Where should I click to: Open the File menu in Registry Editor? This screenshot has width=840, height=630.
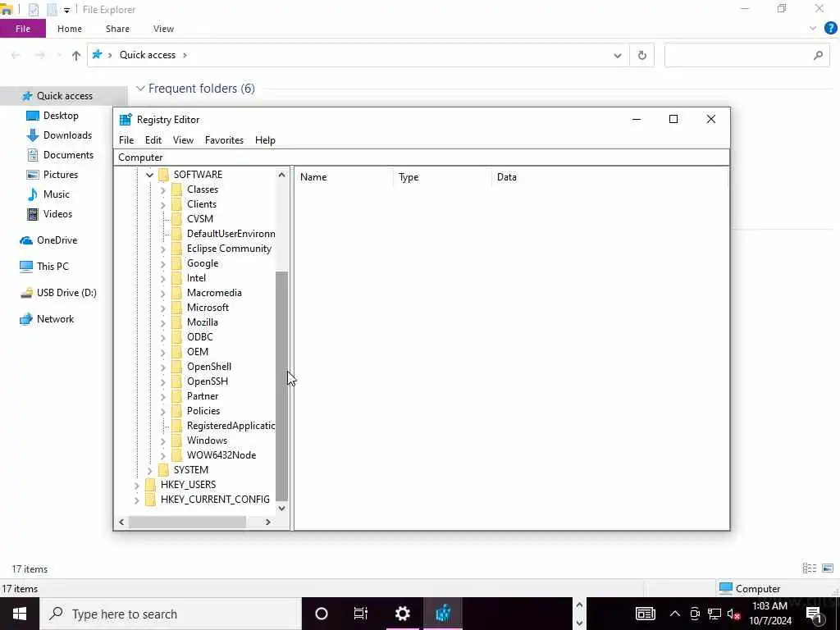click(126, 140)
